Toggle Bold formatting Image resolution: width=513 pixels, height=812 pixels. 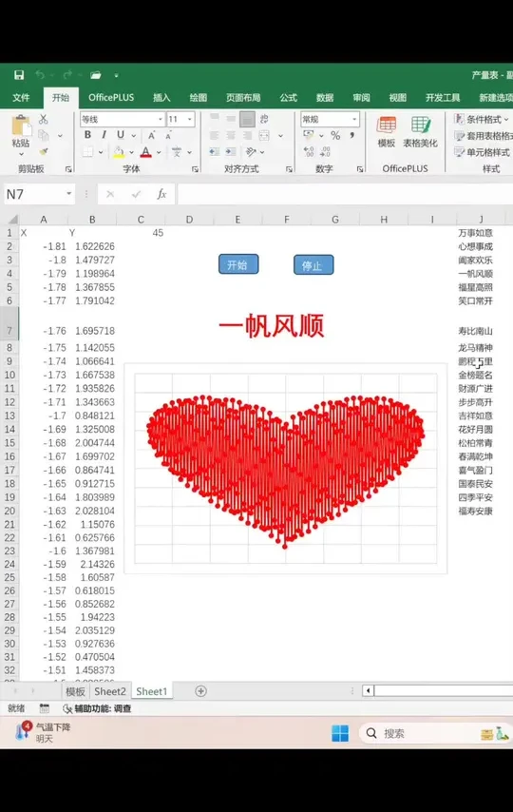[x=88, y=135]
